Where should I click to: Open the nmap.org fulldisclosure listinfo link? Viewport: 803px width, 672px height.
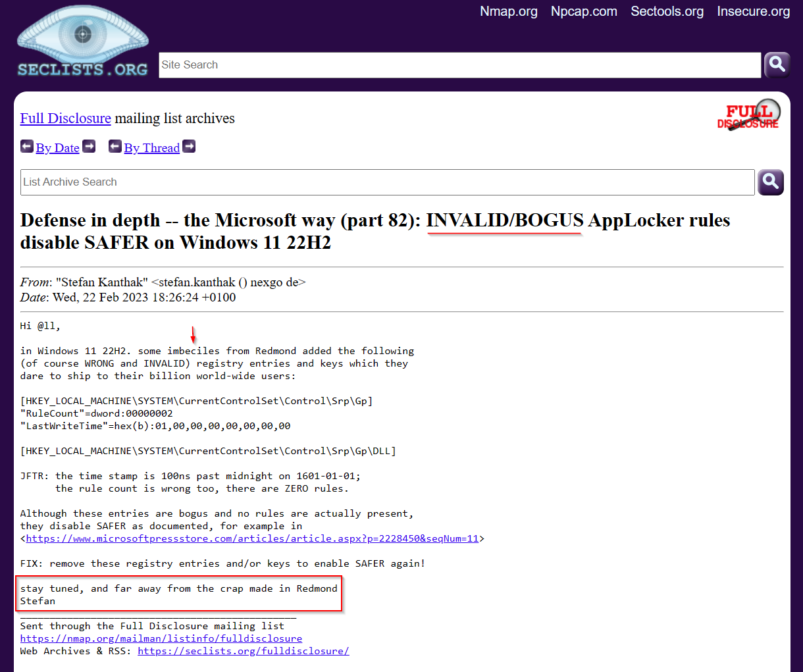coord(161,638)
